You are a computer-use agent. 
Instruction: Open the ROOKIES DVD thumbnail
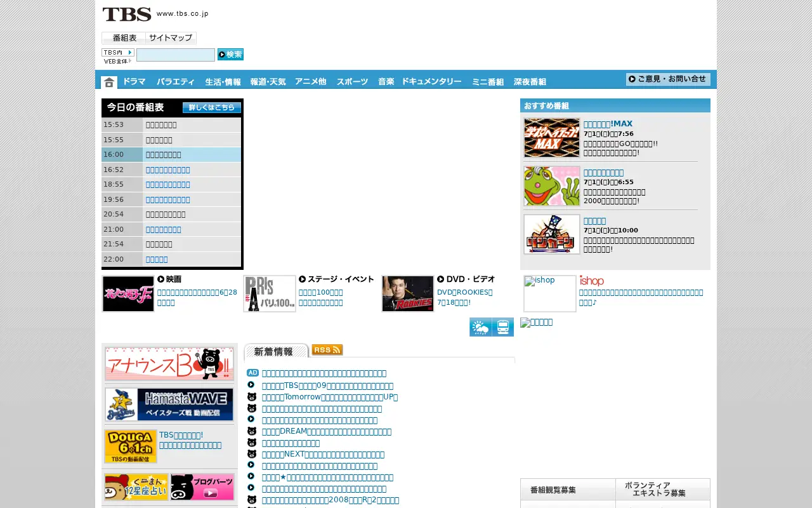(408, 293)
